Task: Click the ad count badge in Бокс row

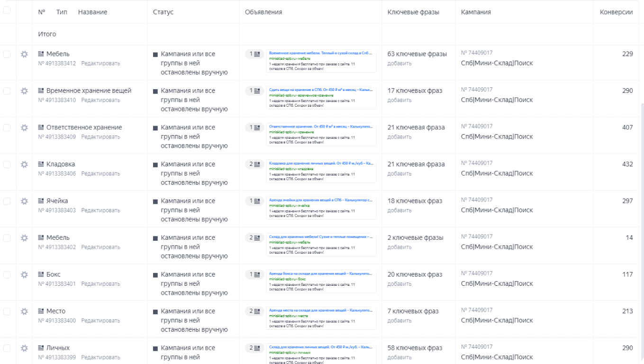Action: pyautogui.click(x=254, y=274)
